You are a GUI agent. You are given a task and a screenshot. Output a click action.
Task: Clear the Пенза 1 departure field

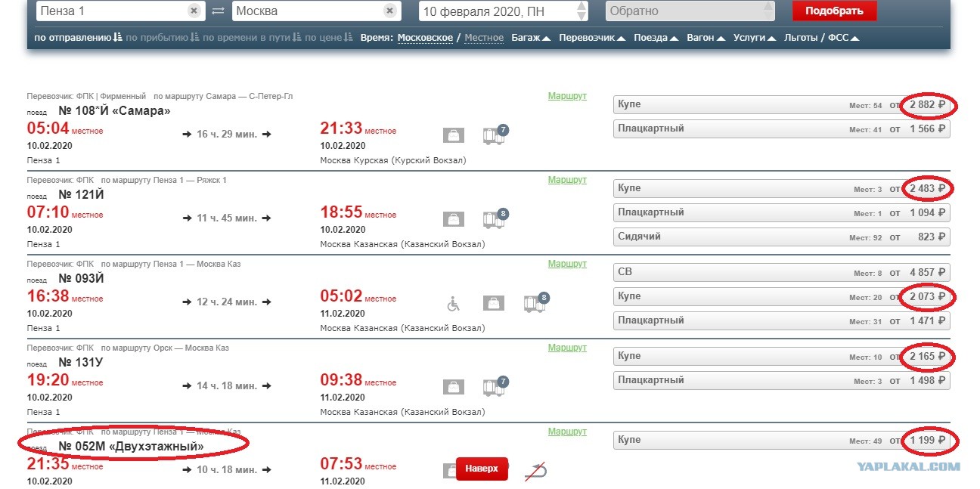click(x=194, y=11)
